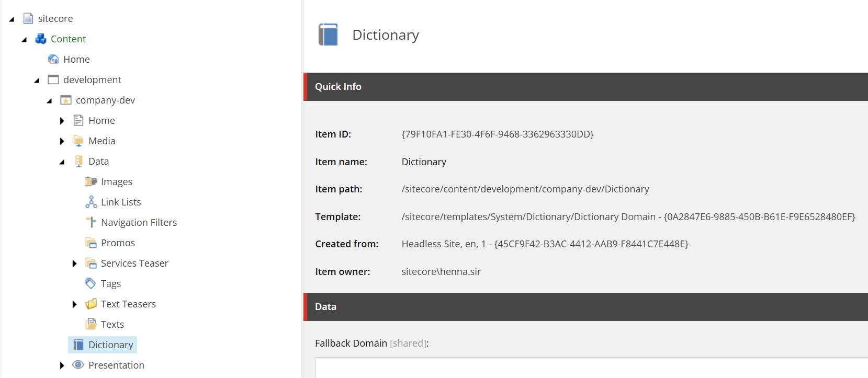This screenshot has height=378, width=868.
Task: Select the Presentation tree item
Action: [116, 365]
